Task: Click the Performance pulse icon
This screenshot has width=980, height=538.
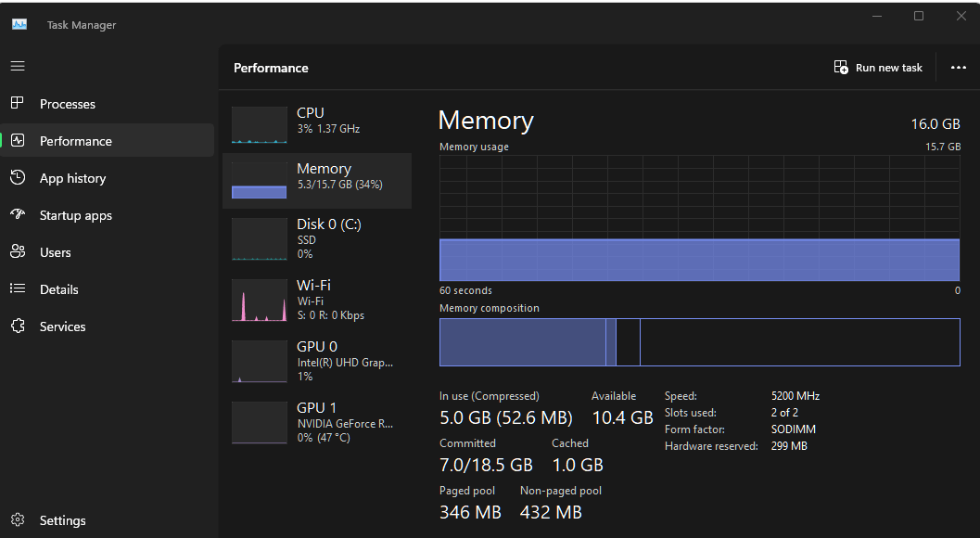Action: tap(18, 140)
